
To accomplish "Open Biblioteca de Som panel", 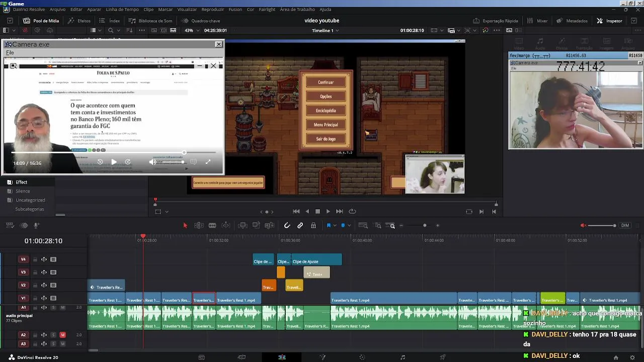I will (150, 21).
